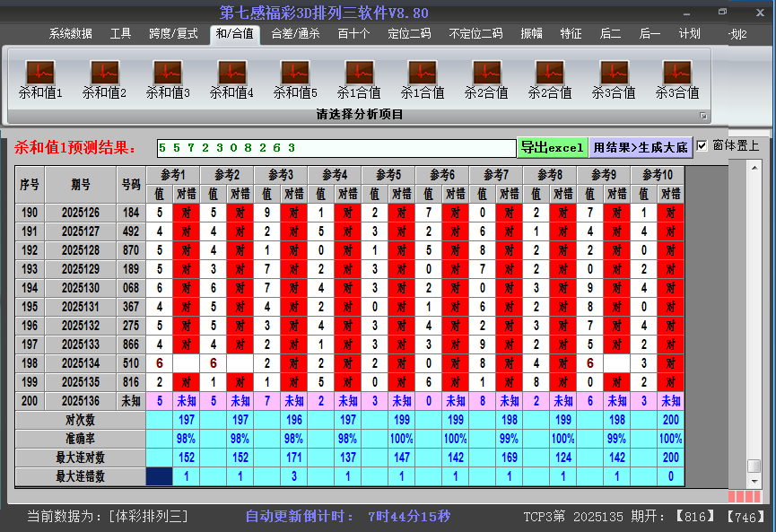Image resolution: width=776 pixels, height=532 pixels.
Task: Switch to the 计划 tab
Action: pyautogui.click(x=689, y=34)
